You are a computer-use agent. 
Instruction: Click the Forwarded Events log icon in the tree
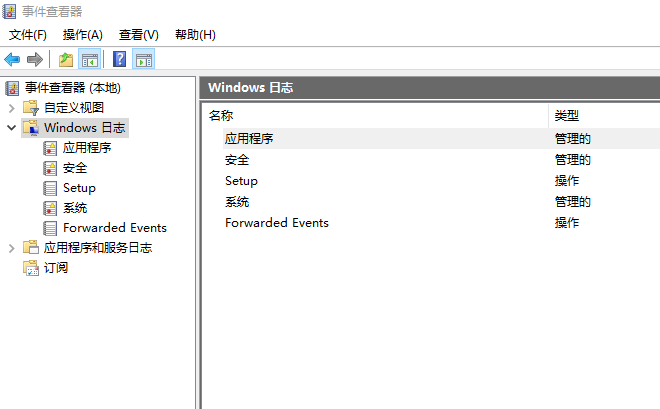[x=50, y=228]
